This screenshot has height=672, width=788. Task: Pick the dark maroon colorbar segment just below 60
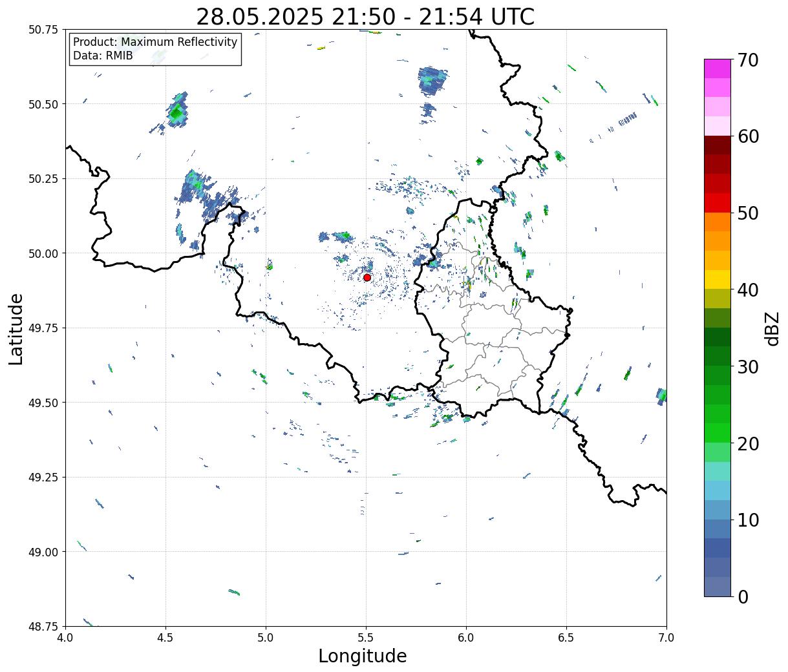pos(718,145)
